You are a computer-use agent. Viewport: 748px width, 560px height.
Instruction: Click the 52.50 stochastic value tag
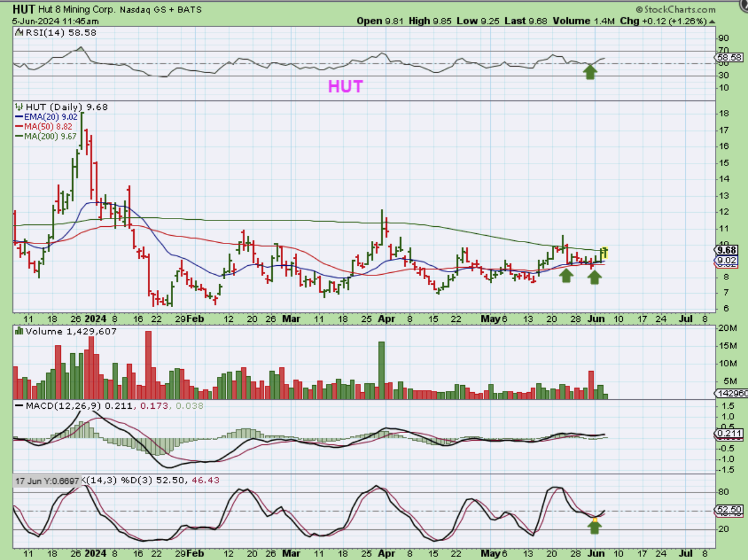[x=729, y=509]
